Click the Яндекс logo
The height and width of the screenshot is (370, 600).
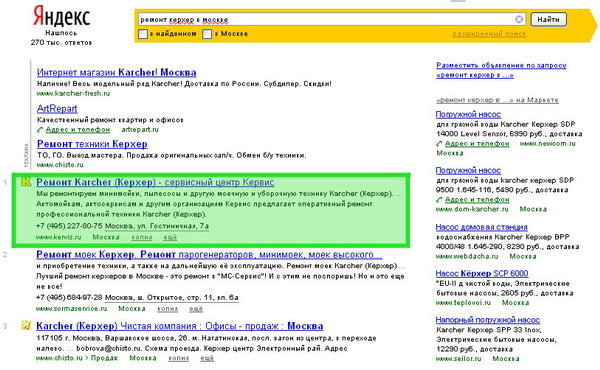click(61, 16)
